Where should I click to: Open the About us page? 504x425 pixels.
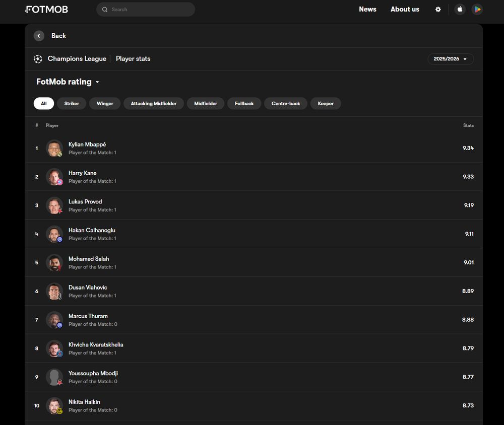[405, 10]
